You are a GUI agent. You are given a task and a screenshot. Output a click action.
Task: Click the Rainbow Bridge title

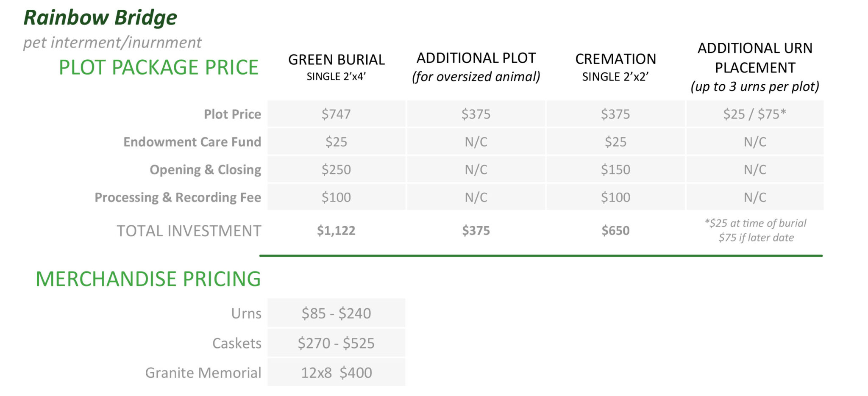(100, 18)
